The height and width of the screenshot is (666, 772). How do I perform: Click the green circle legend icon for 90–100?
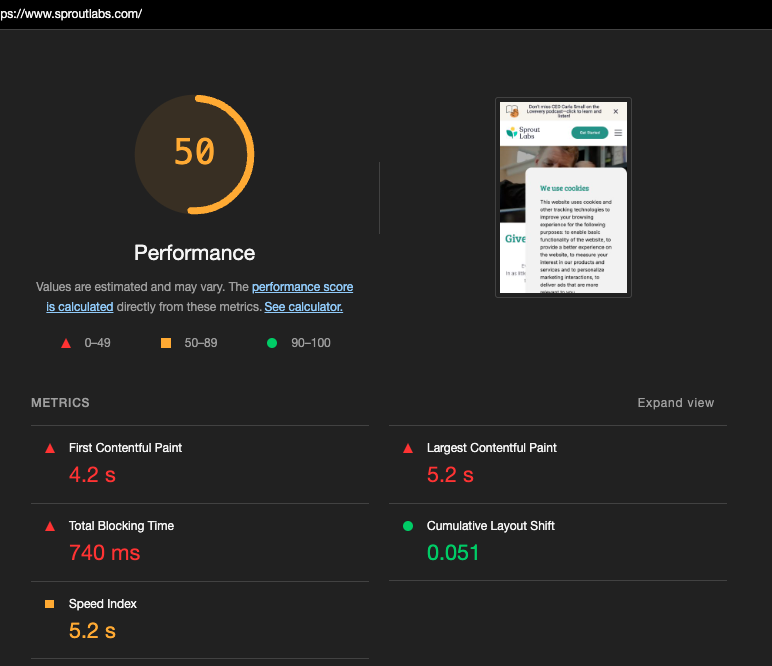pyautogui.click(x=272, y=343)
